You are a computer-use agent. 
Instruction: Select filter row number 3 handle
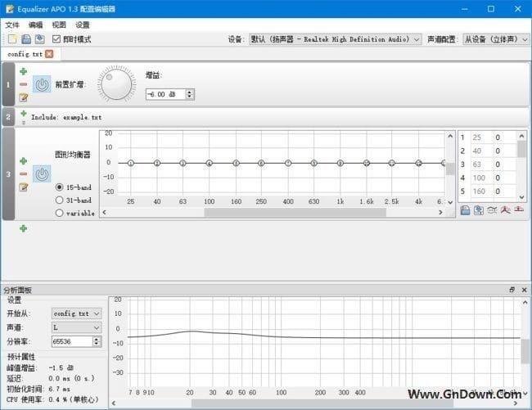pyautogui.click(x=8, y=174)
